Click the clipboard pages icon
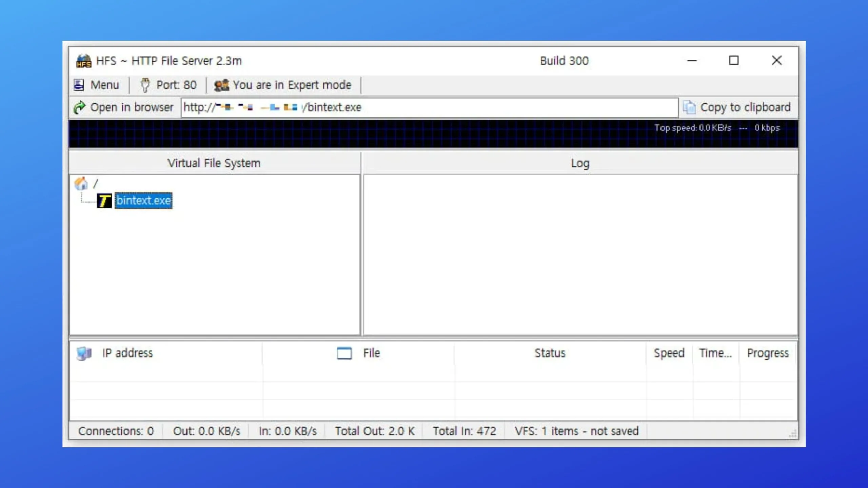This screenshot has height=488, width=868. tap(689, 107)
